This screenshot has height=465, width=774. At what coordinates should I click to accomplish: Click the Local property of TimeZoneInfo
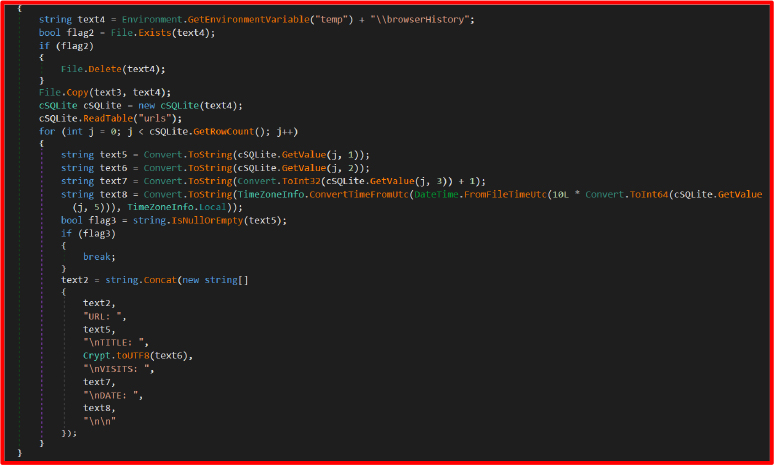coord(213,207)
